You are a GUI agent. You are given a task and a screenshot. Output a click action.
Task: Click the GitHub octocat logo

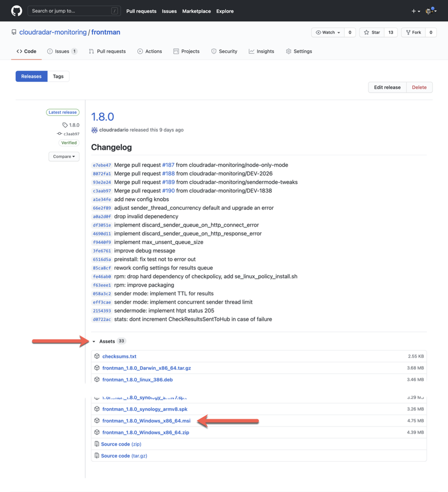pyautogui.click(x=16, y=11)
